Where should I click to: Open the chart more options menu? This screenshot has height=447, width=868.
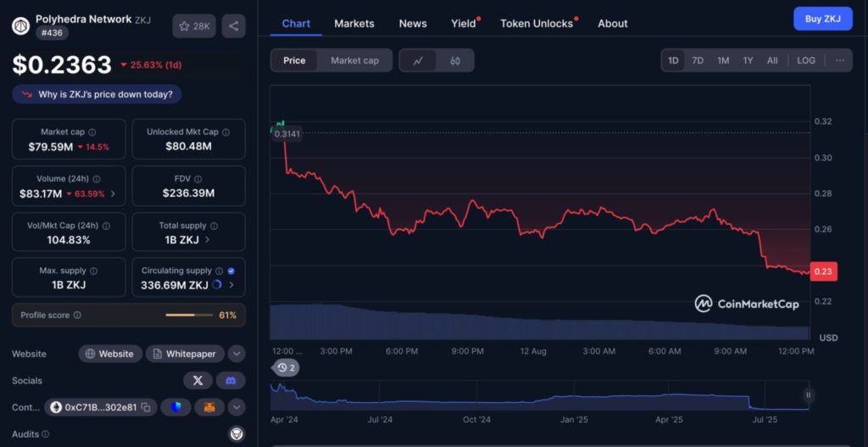click(839, 60)
